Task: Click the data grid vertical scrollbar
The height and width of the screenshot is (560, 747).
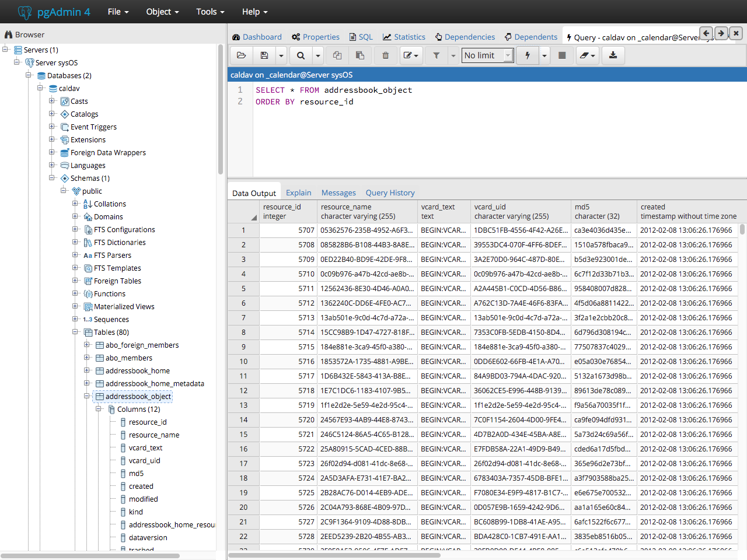Action: coord(742,229)
